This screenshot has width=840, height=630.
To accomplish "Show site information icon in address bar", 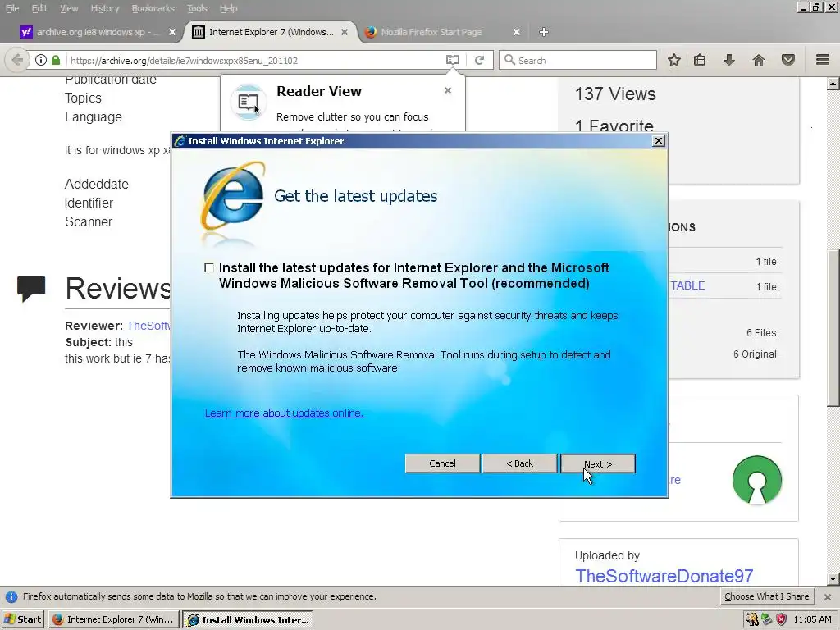I will tap(41, 60).
